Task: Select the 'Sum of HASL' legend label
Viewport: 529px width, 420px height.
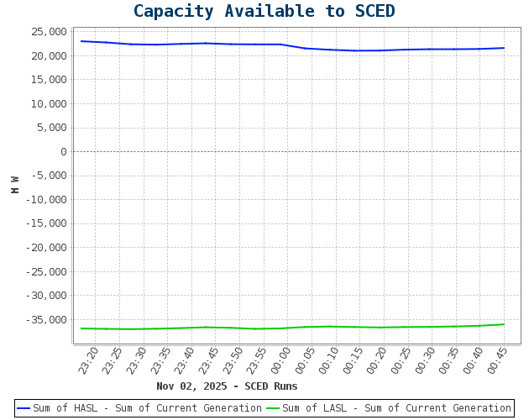Action: click(147, 408)
